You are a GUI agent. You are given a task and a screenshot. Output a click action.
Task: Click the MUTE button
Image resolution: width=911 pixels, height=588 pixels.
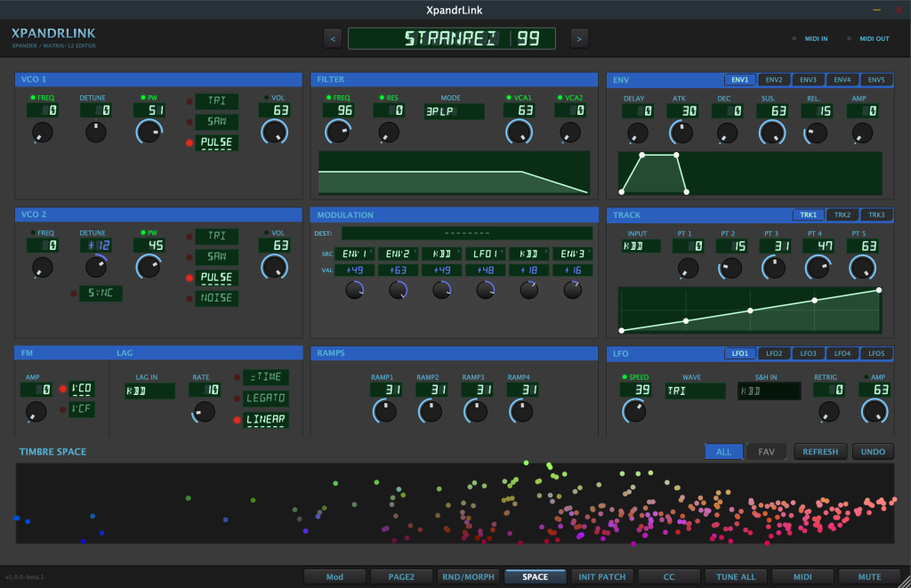[x=869, y=577]
